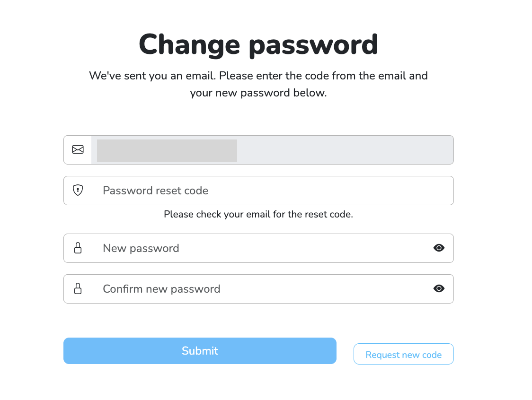Click the padlock icon in Confirm new password
The height and width of the screenshot is (400, 532).
(78, 289)
